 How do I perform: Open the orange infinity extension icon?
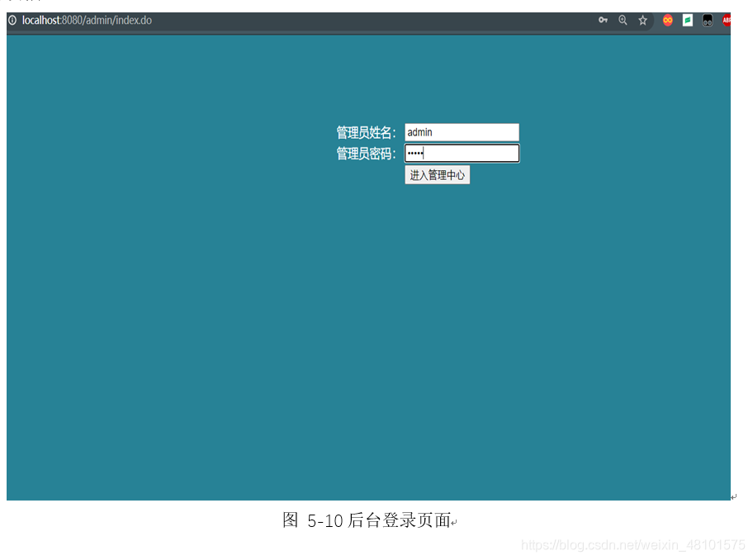pos(667,20)
